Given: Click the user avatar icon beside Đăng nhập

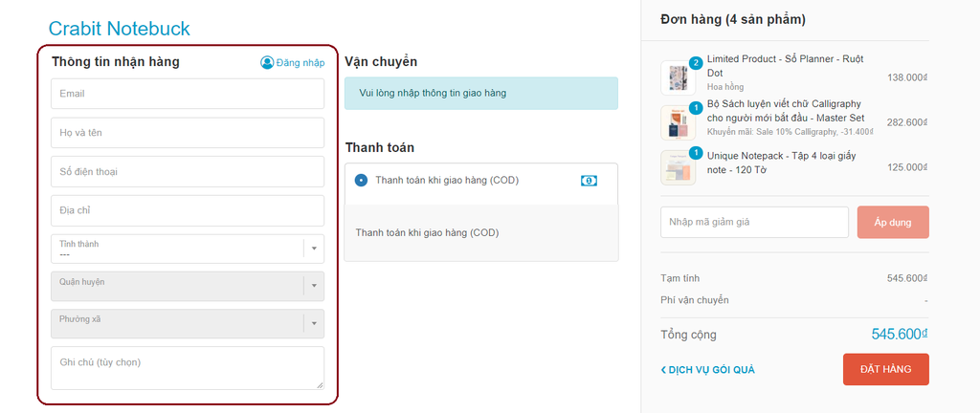Looking at the screenshot, I should click(x=267, y=62).
